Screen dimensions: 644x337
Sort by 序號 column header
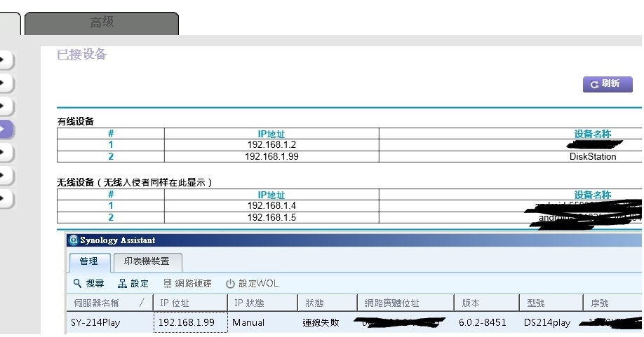pyautogui.click(x=612, y=303)
